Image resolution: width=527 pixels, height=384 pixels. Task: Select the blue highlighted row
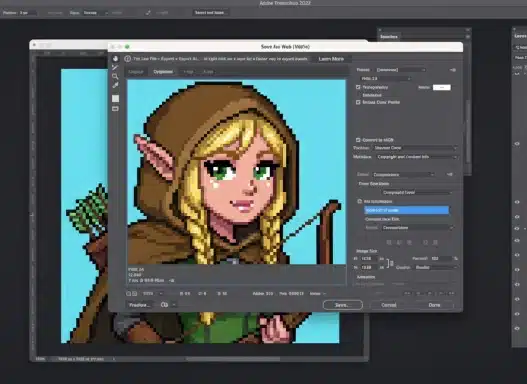tap(406, 210)
